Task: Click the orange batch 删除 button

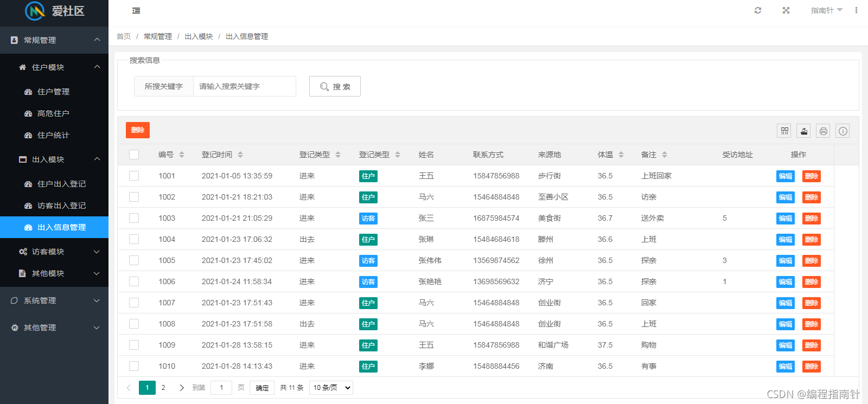Action: 138,130
